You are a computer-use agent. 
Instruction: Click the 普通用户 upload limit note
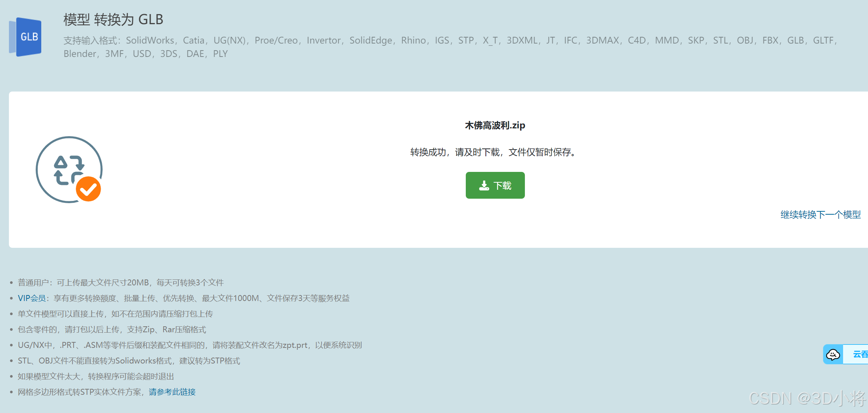[x=120, y=282]
